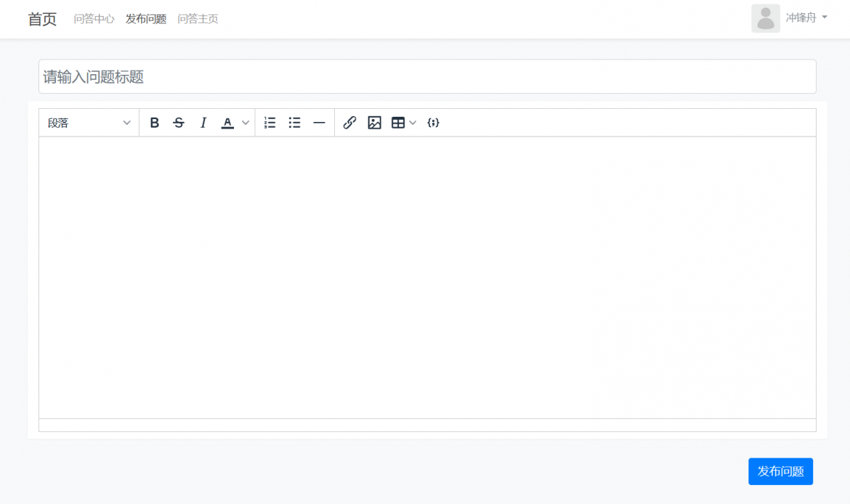Open the 问答主页 nav item
The height and width of the screenshot is (504, 850).
point(198,19)
